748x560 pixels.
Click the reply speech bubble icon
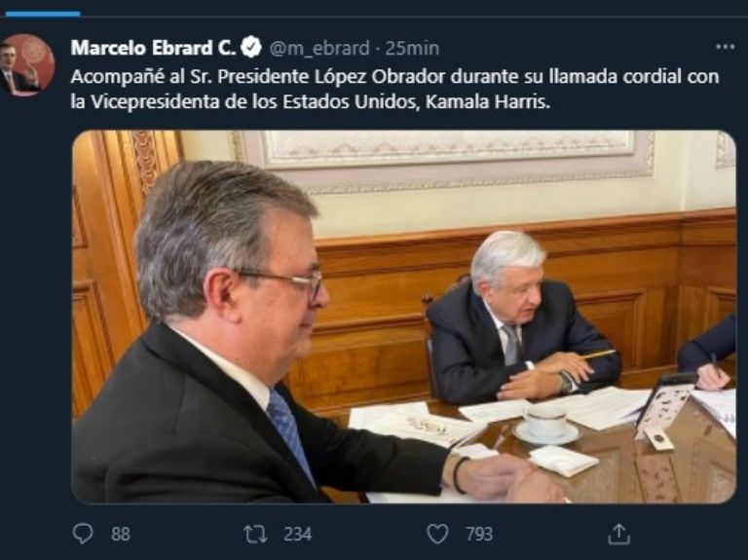(x=83, y=534)
